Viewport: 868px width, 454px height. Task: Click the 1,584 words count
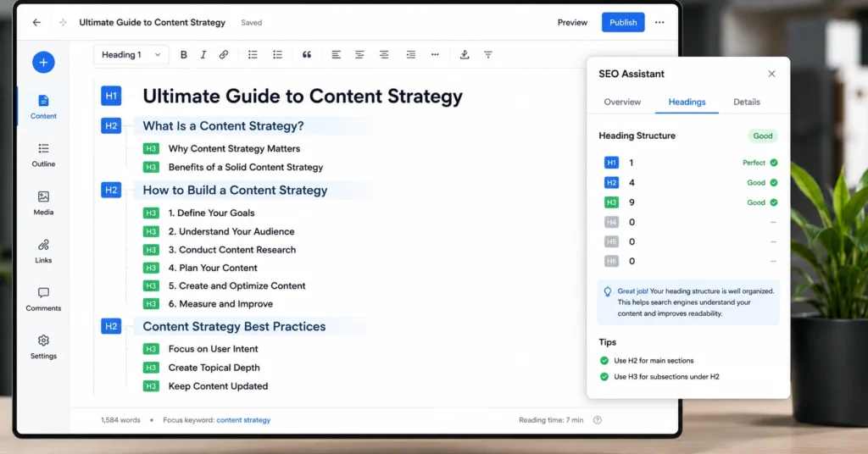pyautogui.click(x=120, y=420)
